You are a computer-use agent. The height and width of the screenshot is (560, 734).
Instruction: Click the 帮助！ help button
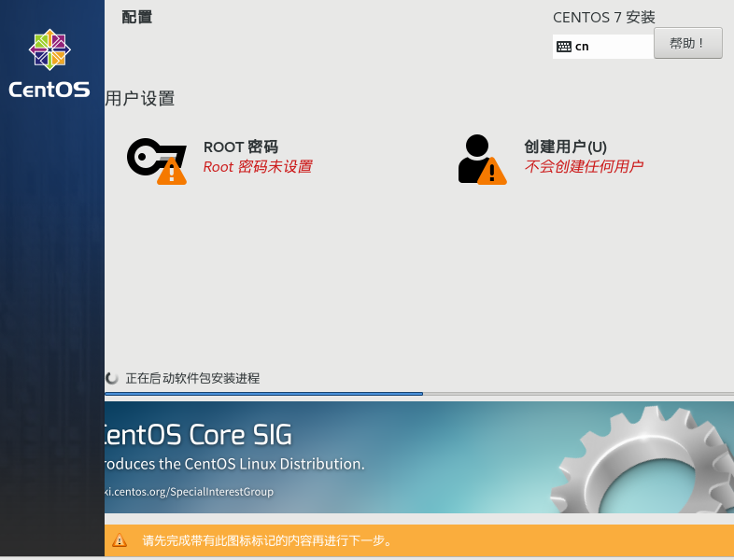point(687,43)
